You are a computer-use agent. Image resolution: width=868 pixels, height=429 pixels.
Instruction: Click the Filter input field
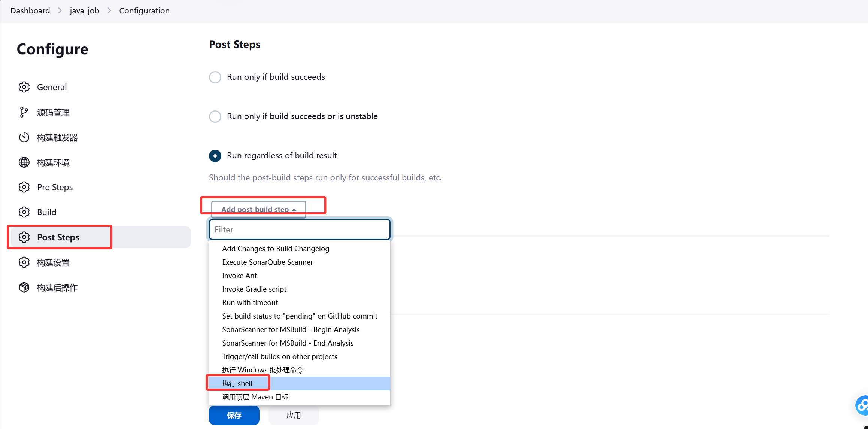pos(300,229)
